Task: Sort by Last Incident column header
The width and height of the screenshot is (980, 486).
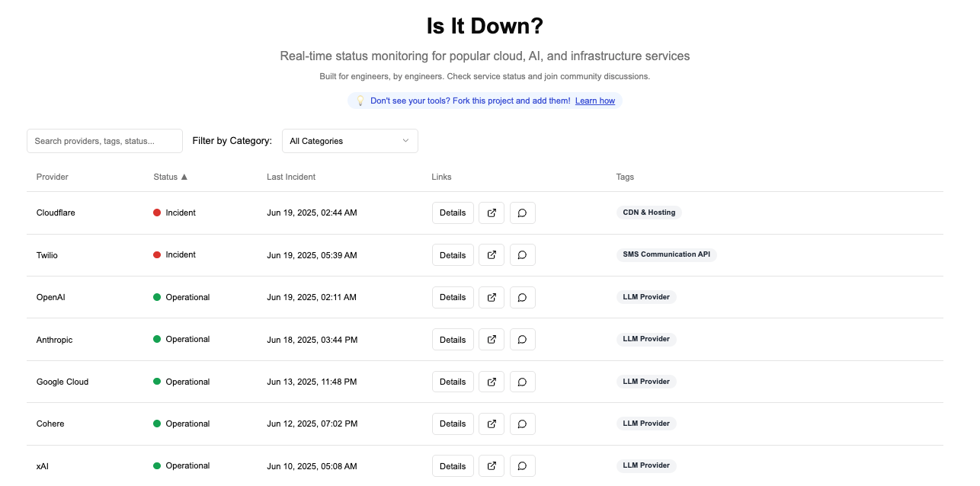Action: click(291, 177)
